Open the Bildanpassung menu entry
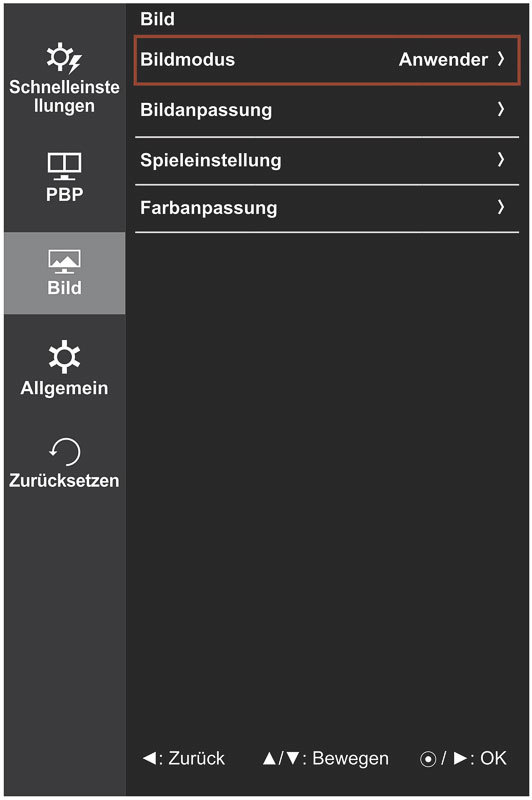This screenshot has height=800, width=532. pyautogui.click(x=327, y=110)
